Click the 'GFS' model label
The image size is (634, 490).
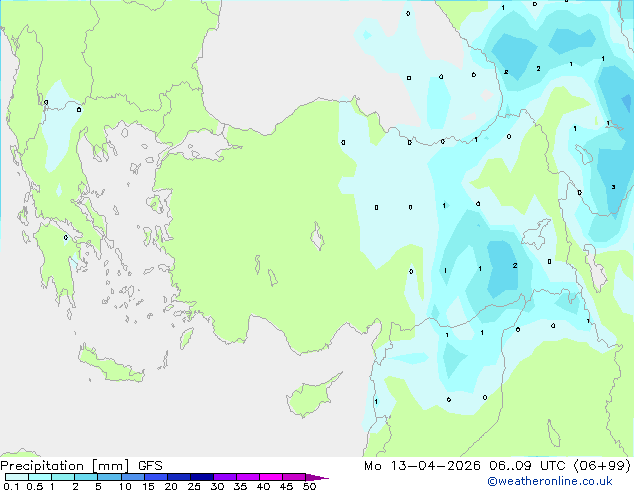pos(150,466)
